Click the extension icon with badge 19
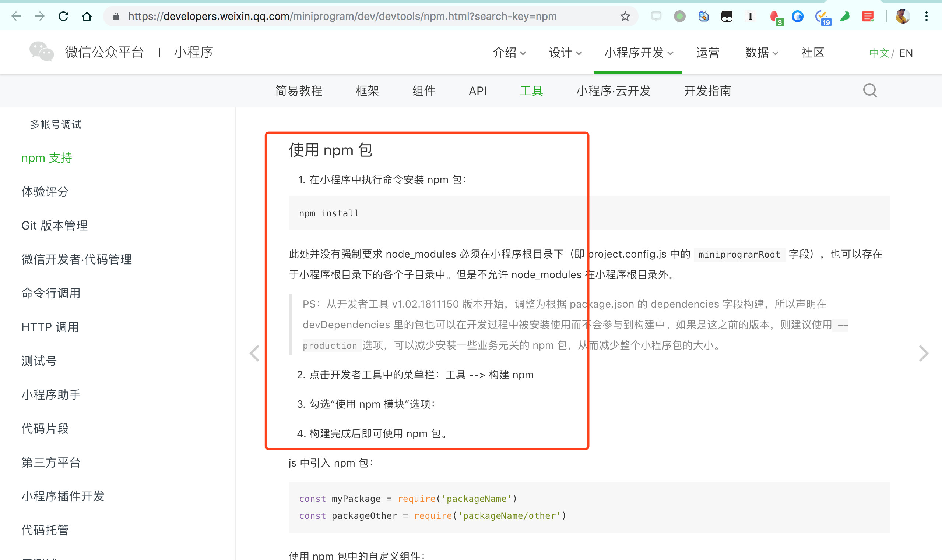The width and height of the screenshot is (942, 560). [823, 18]
